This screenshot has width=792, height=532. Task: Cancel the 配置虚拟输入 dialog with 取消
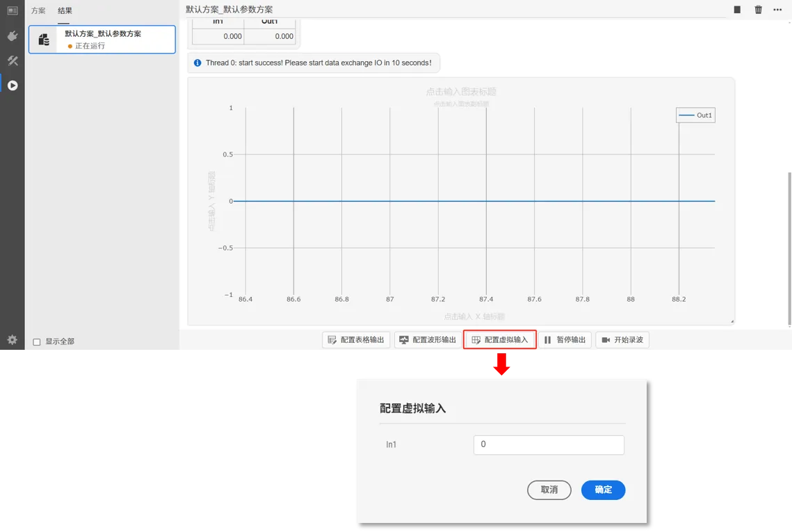pyautogui.click(x=549, y=490)
